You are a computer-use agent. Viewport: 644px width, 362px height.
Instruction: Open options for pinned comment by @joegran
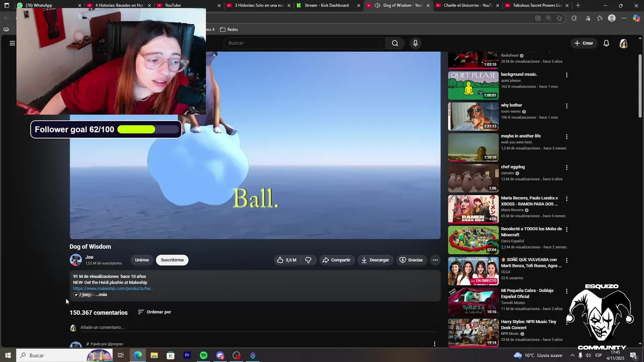tap(435, 344)
